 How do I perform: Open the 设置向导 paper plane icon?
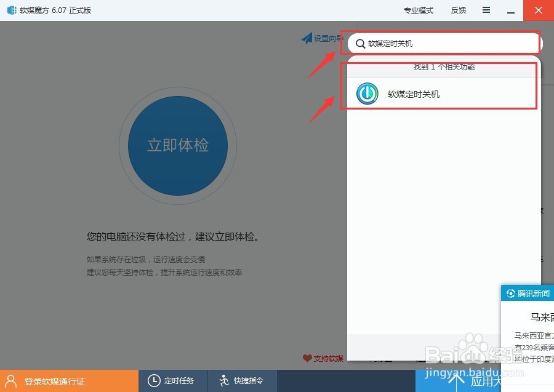(x=307, y=38)
